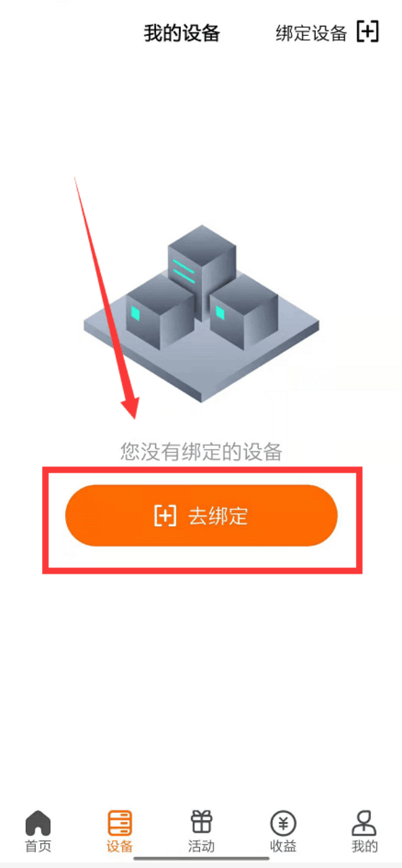This screenshot has height=868, width=402.
Task: Go to the 首页 tab label
Action: coord(38,846)
